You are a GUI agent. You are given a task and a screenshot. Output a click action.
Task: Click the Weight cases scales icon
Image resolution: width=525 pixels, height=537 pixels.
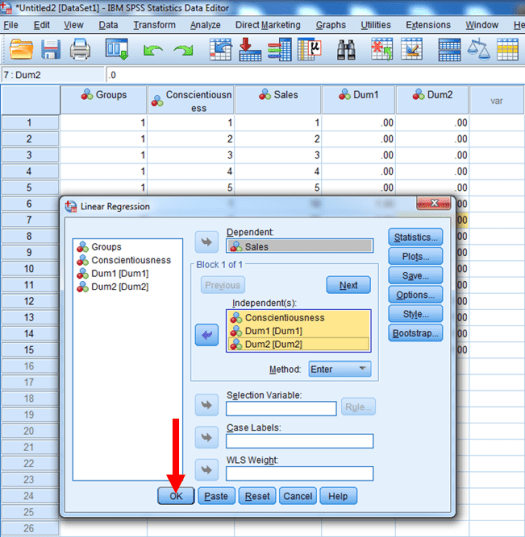(478, 50)
